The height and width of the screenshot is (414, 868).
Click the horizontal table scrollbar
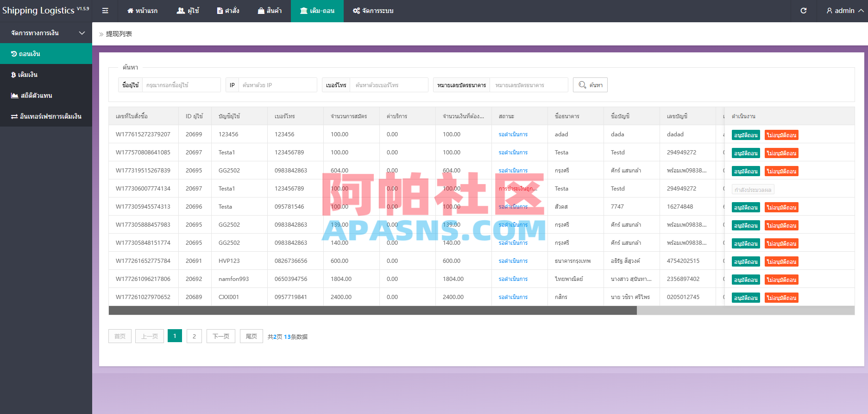click(x=373, y=311)
